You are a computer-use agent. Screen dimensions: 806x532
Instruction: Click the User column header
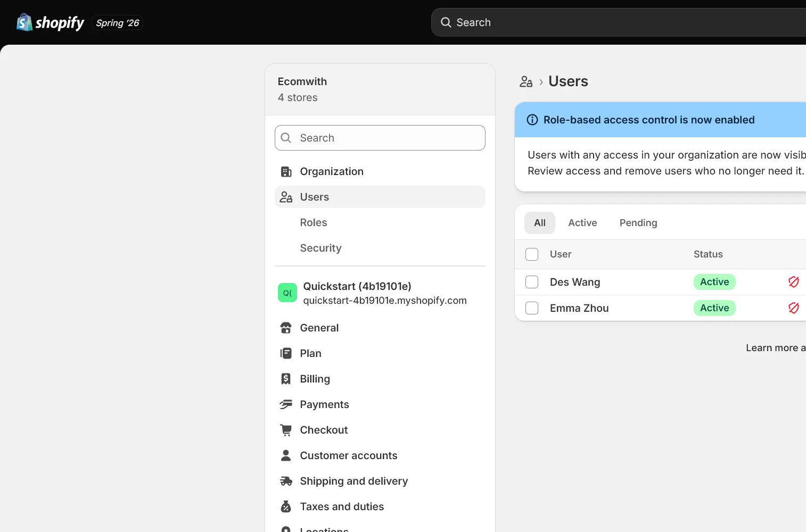pyautogui.click(x=561, y=254)
